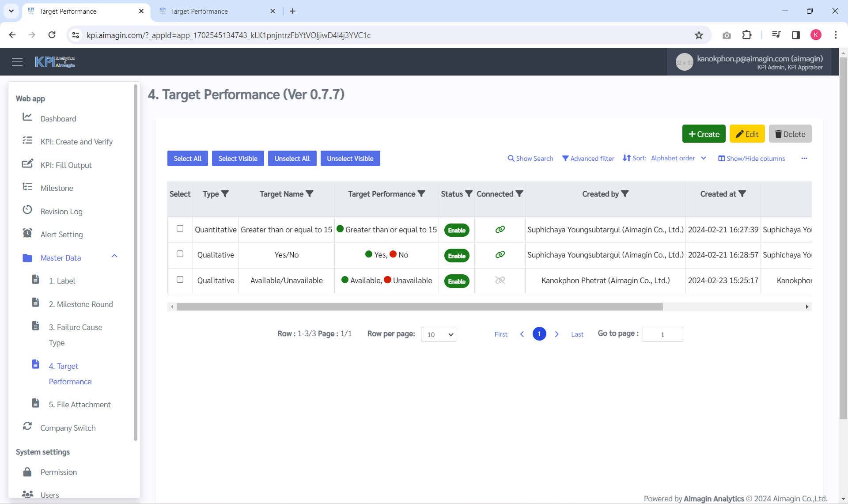
Task: Open the Target Name column filter
Action: (x=310, y=193)
